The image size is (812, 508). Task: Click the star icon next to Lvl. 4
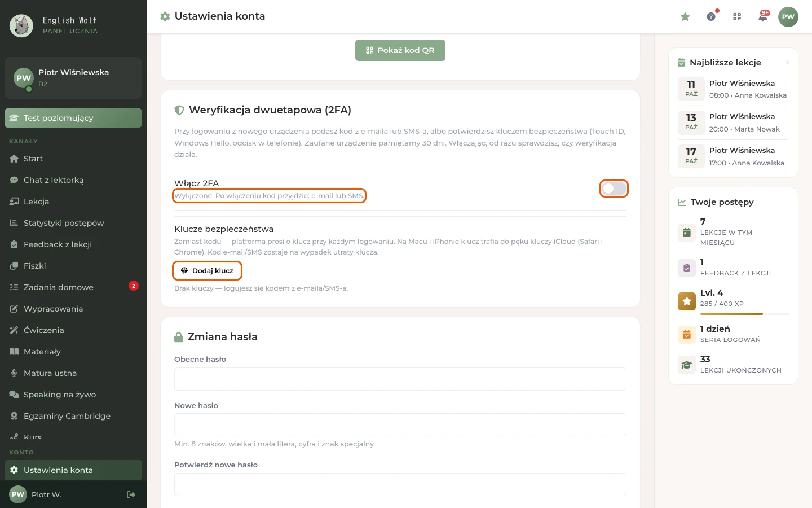click(x=687, y=301)
